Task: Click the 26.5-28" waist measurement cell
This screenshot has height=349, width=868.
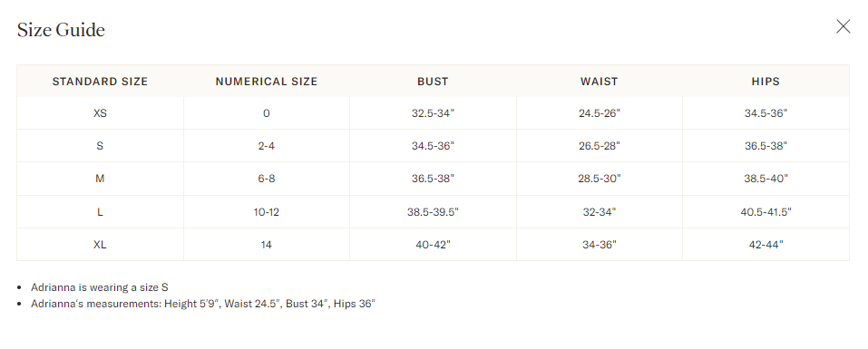Action: coord(600,146)
